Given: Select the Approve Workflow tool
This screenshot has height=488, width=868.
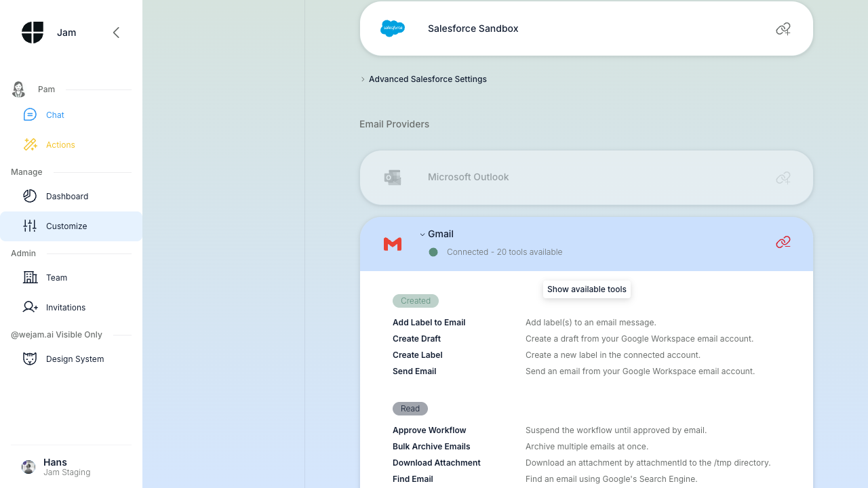Looking at the screenshot, I should click(x=429, y=430).
